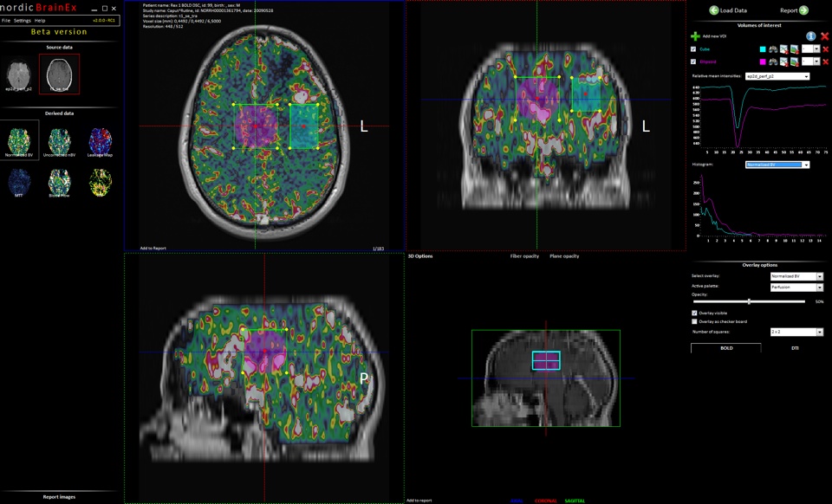Image resolution: width=832 pixels, height=504 pixels.
Task: Click the large red X above the VOI list
Action: (x=824, y=36)
